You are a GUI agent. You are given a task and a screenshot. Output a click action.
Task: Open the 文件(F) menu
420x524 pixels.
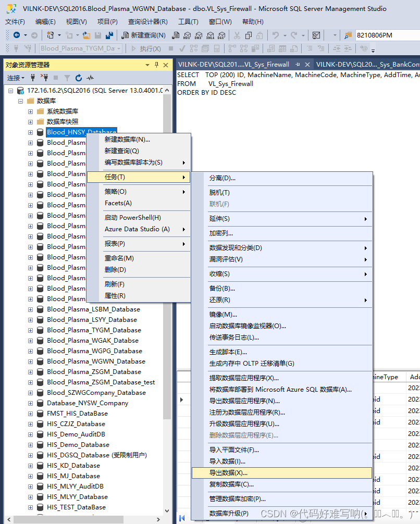tap(15, 22)
